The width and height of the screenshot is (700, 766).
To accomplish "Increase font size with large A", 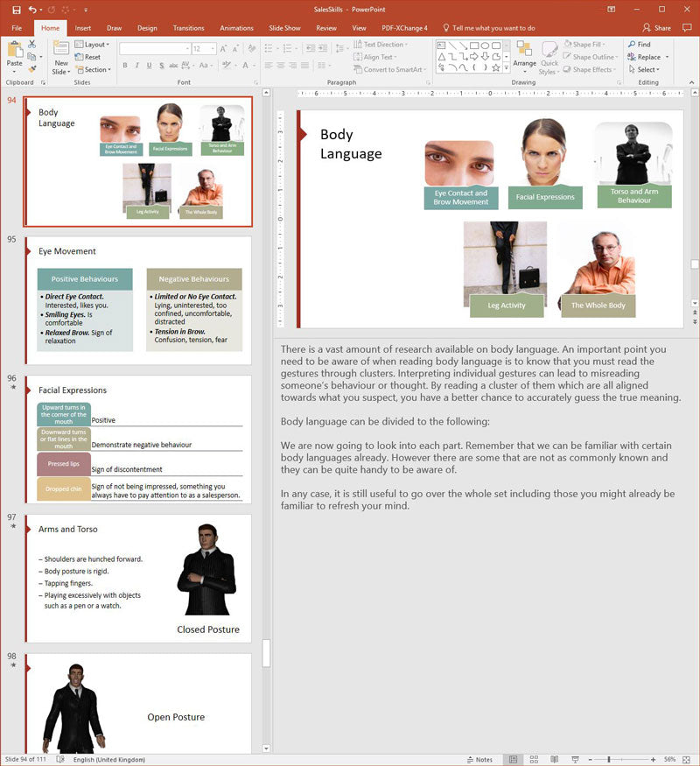I will point(223,49).
